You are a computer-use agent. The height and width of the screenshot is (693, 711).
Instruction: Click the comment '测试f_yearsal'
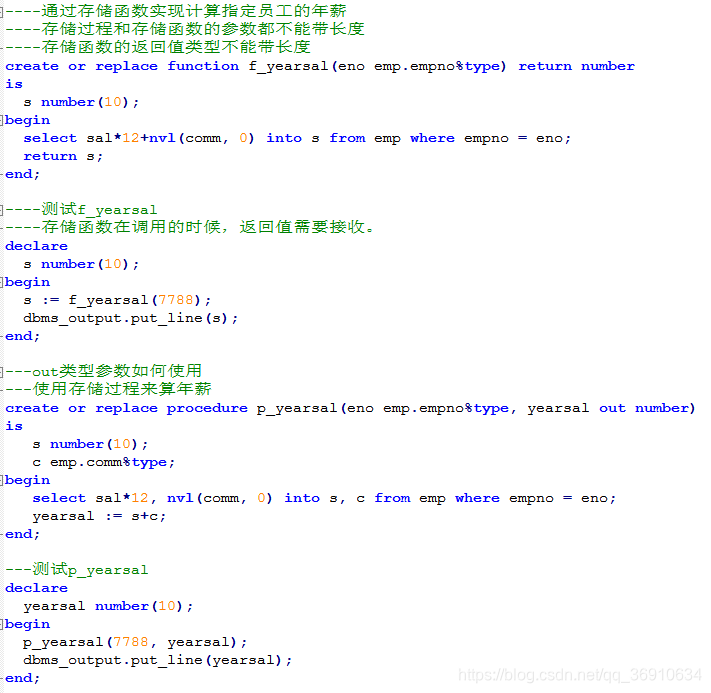click(81, 210)
